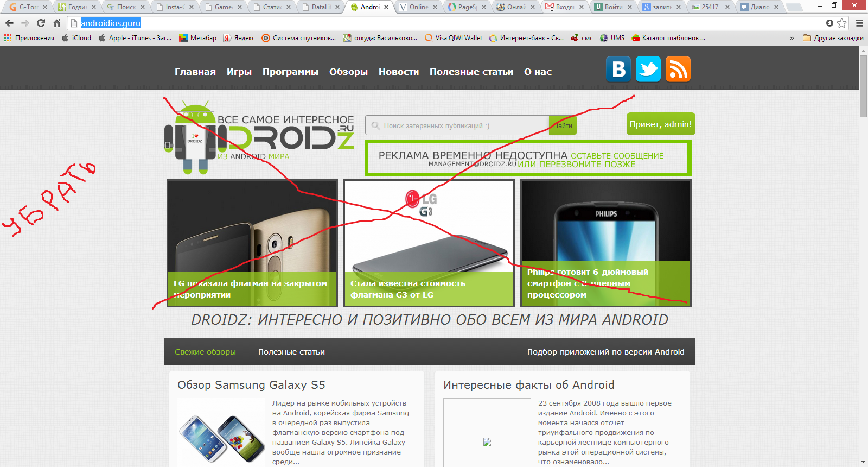The height and width of the screenshot is (467, 868).
Task: Switch to the Поиск tab
Action: (x=126, y=7)
